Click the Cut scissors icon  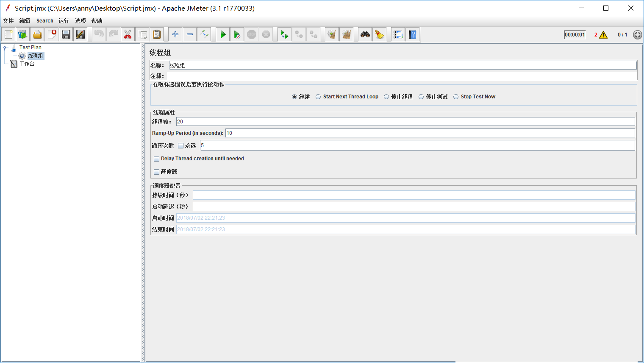click(x=128, y=34)
